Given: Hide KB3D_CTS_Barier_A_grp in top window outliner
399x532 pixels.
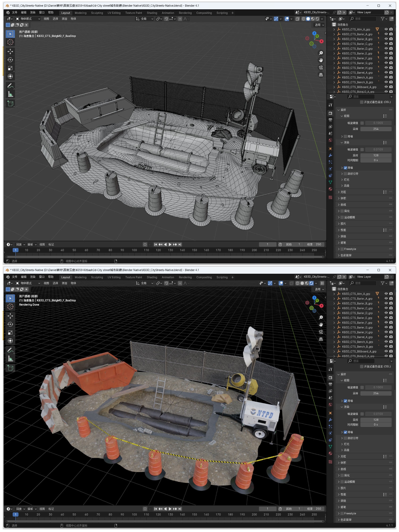Looking at the screenshot, I should (386, 34).
